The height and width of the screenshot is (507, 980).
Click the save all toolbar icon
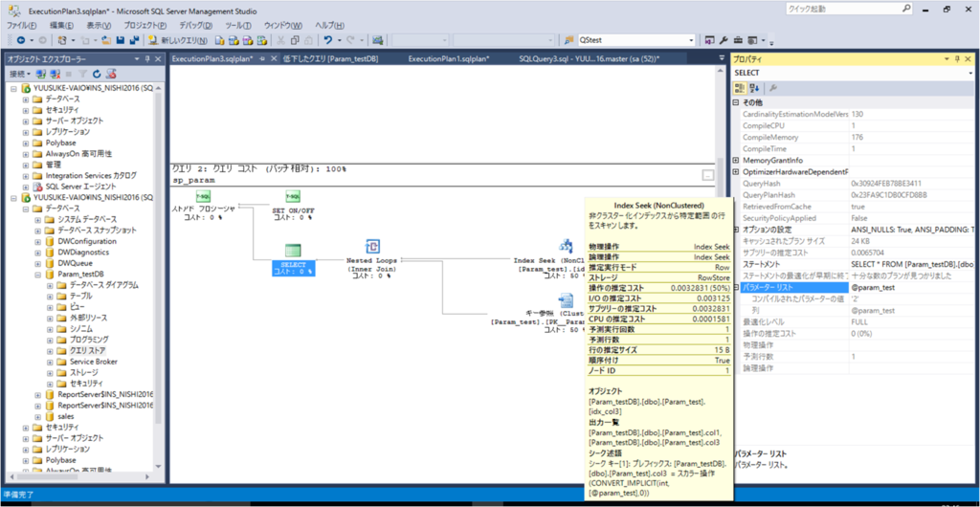click(133, 40)
